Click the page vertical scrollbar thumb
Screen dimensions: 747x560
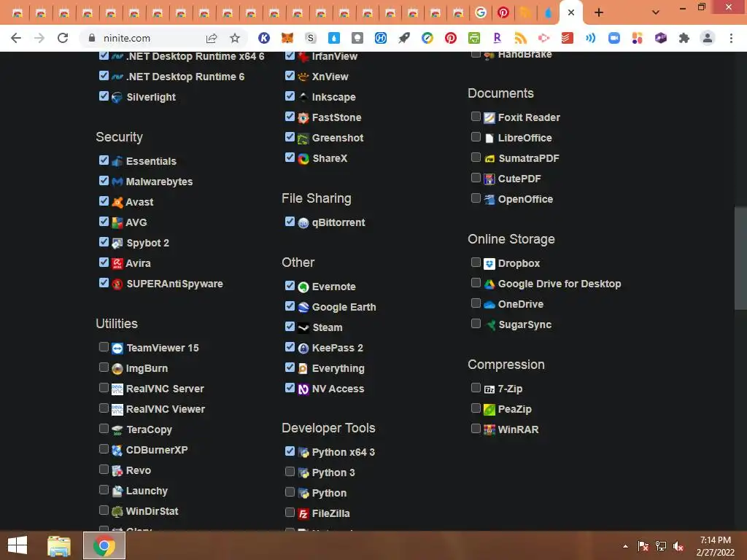tap(740, 259)
